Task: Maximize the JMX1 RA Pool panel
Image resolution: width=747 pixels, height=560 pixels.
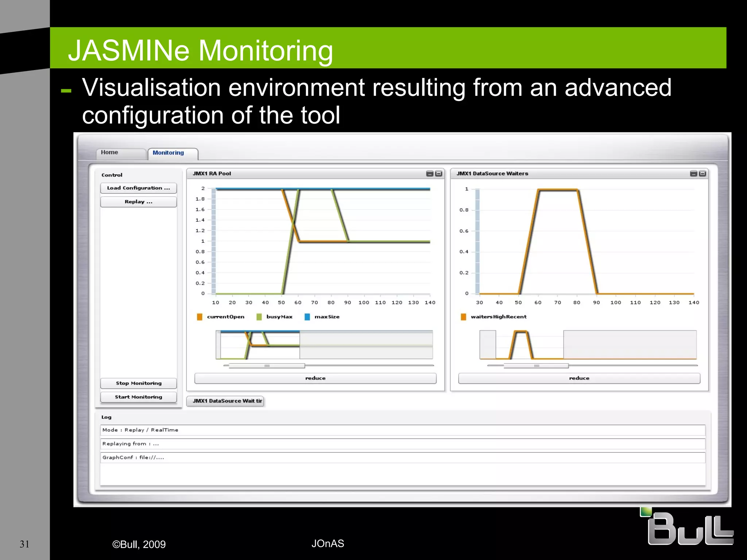Action: tap(438, 174)
